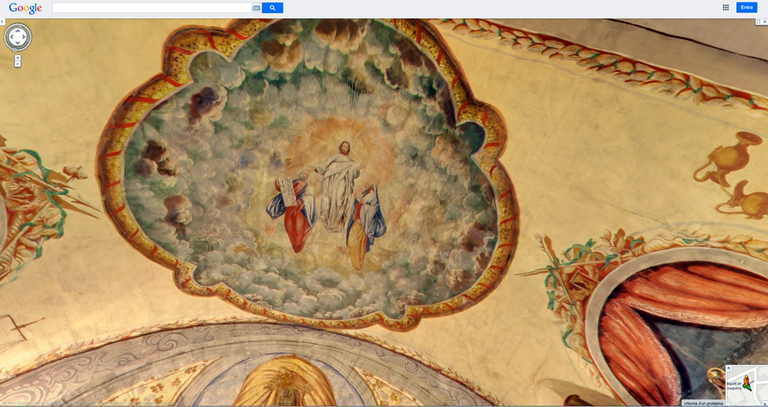Viewport: 768px width, 407px height.
Task: Click the blue magnifier search button
Action: point(272,8)
